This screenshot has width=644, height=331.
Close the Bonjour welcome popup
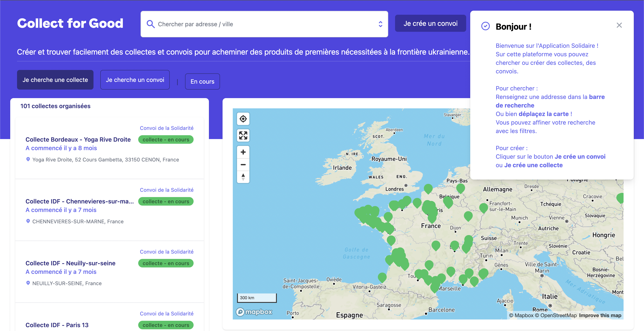click(x=619, y=25)
